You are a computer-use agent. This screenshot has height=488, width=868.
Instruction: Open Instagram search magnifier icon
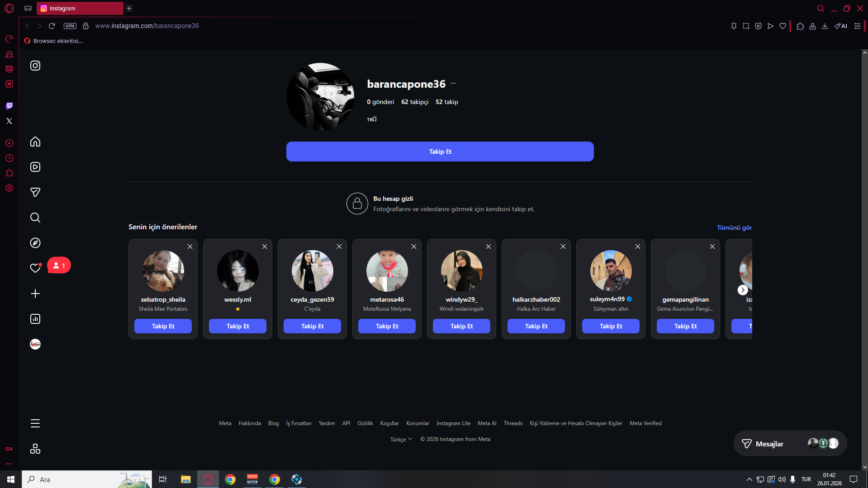point(35,218)
